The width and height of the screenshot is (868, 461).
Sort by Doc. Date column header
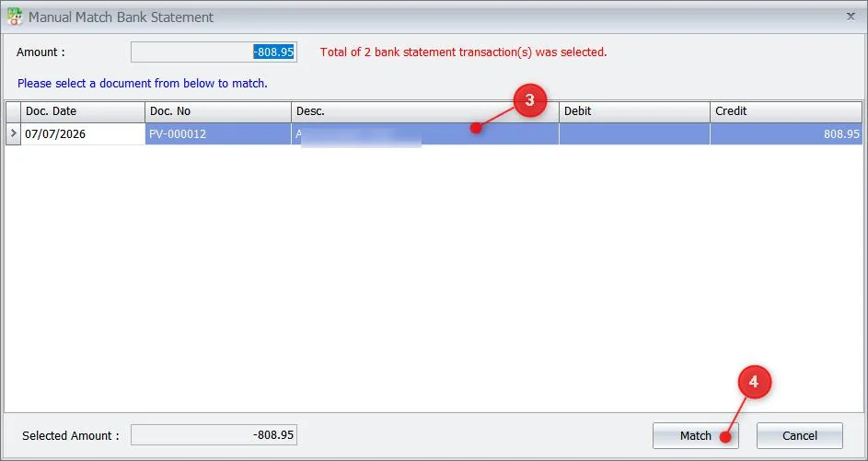coord(83,111)
